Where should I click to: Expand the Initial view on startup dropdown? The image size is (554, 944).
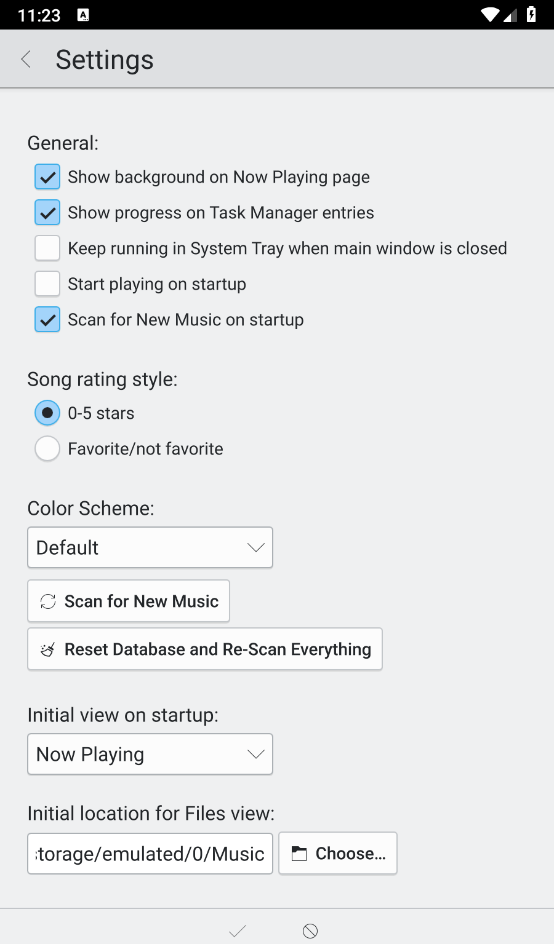tap(150, 754)
